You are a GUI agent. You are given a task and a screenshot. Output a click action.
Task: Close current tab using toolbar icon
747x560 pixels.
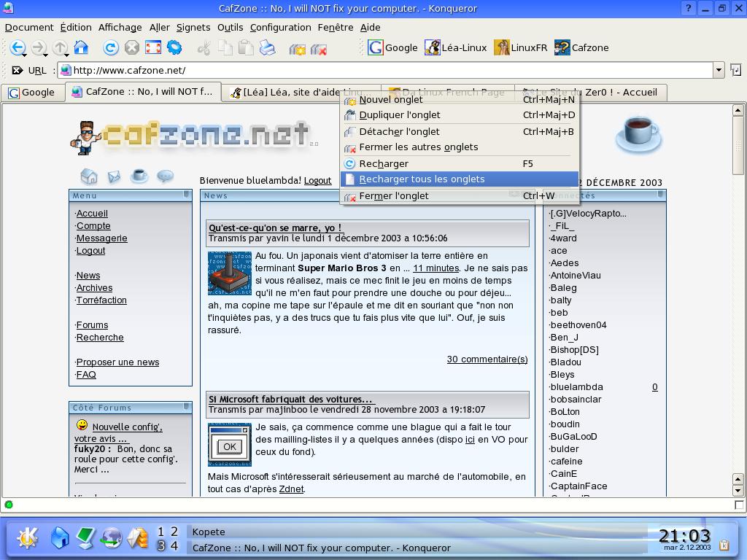coord(318,49)
